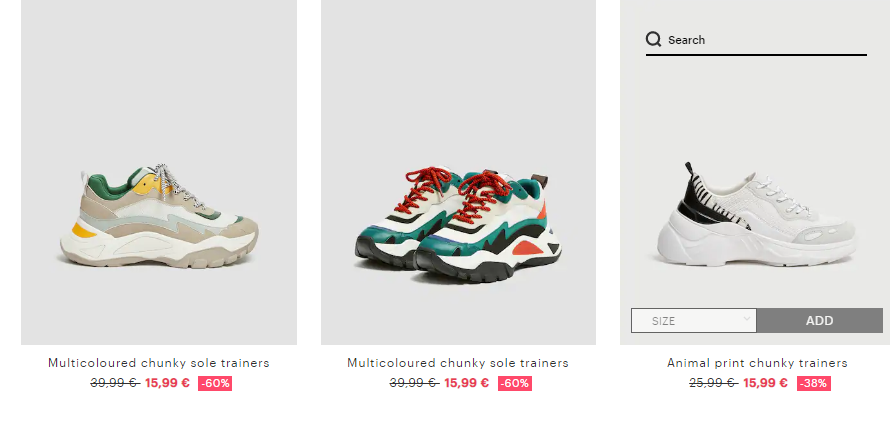Click the title beneath the red-laced trainers
This screenshot has width=890, height=434.
(x=458, y=363)
